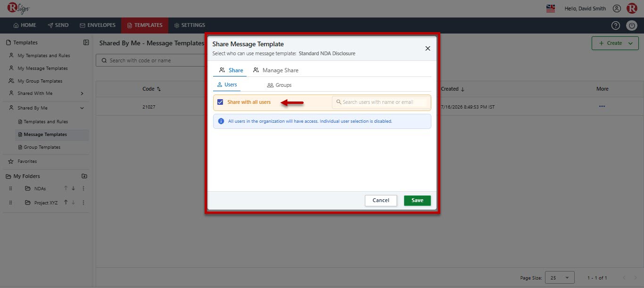Select the Groups sub-tab
This screenshot has width=644, height=288.
pyautogui.click(x=279, y=85)
